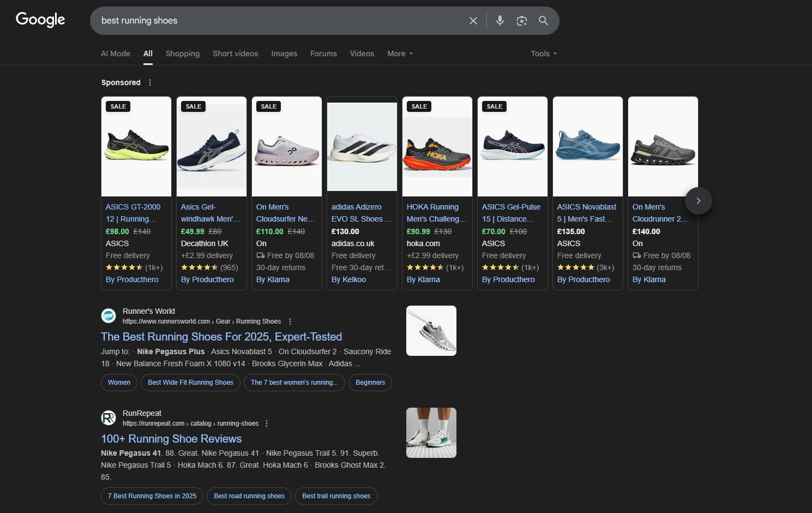Open Runner's World result shoe thumbnail
This screenshot has width=812, height=513.
(431, 331)
